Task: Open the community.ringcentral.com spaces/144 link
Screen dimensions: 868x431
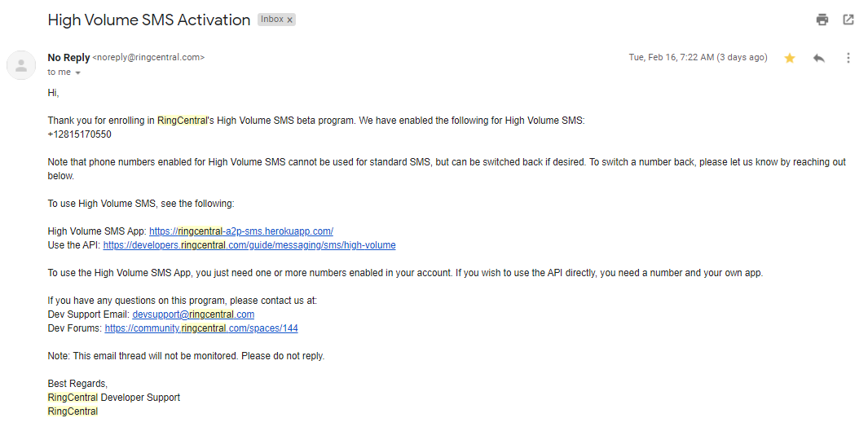Action: pyautogui.click(x=201, y=328)
